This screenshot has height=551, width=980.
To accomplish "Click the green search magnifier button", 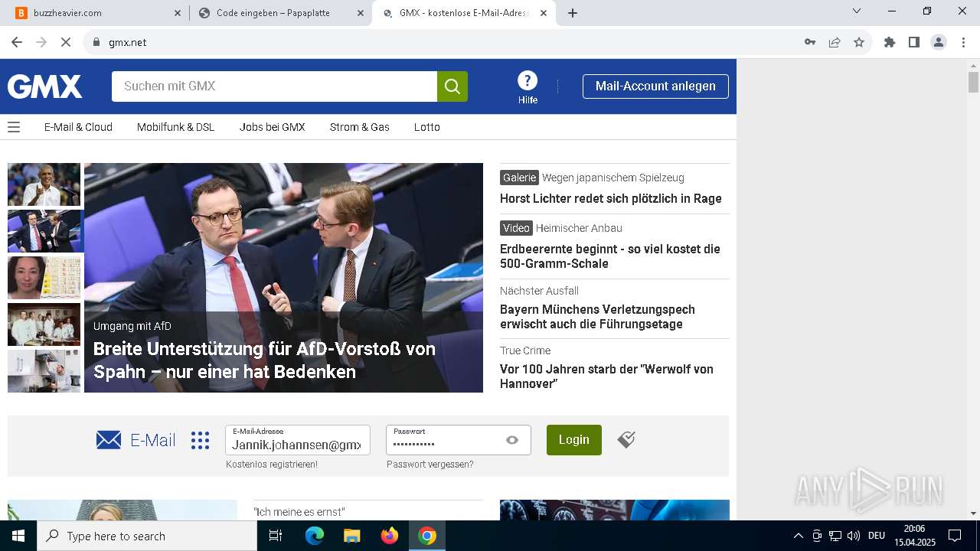I will click(x=452, y=86).
